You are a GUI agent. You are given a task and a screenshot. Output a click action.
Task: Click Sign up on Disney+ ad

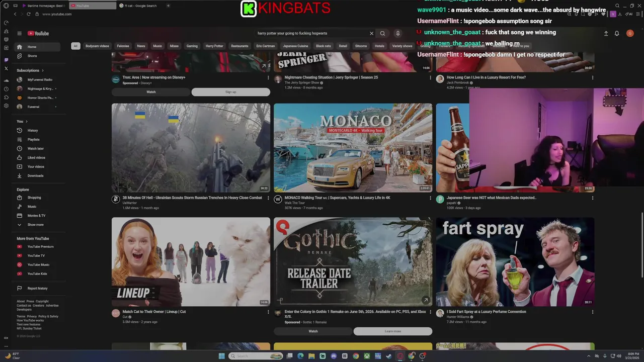(x=231, y=92)
